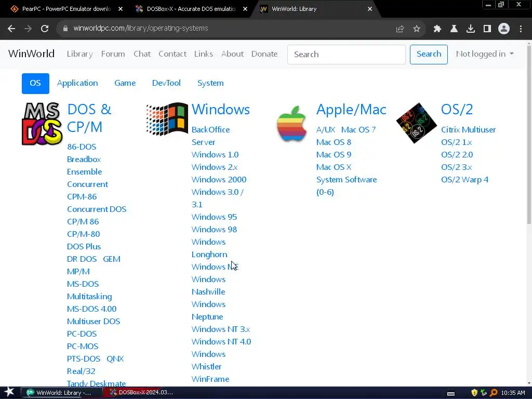Image resolution: width=532 pixels, height=399 pixels.
Task: Open the Citrix Multiuser link
Action: [468, 130]
